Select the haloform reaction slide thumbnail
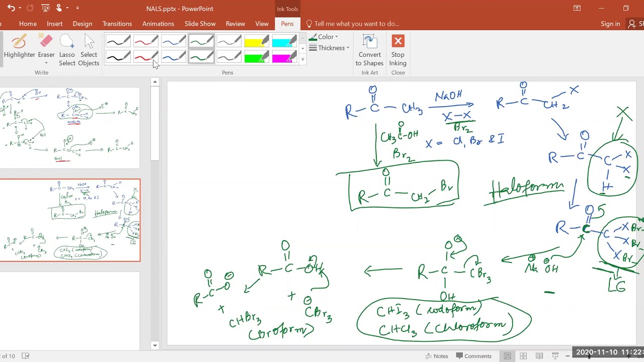This screenshot has width=644, height=362. coord(70,220)
